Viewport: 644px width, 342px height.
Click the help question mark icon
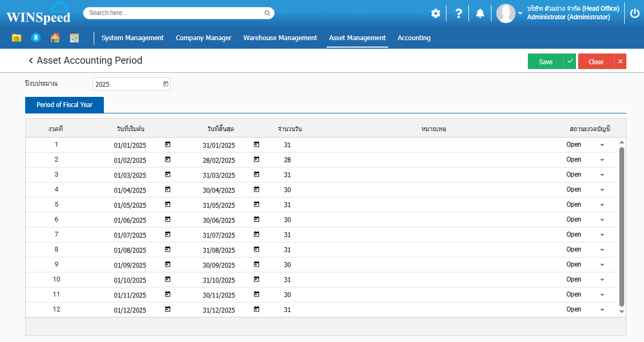click(x=458, y=13)
